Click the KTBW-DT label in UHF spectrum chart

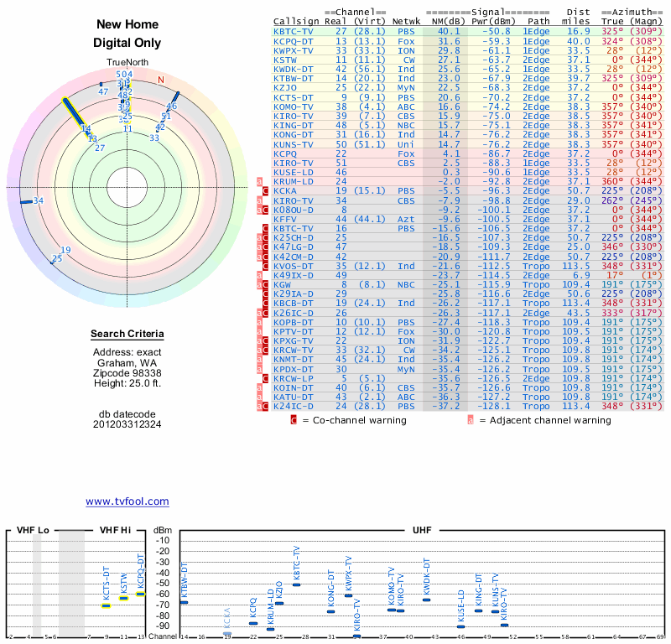tap(185, 579)
